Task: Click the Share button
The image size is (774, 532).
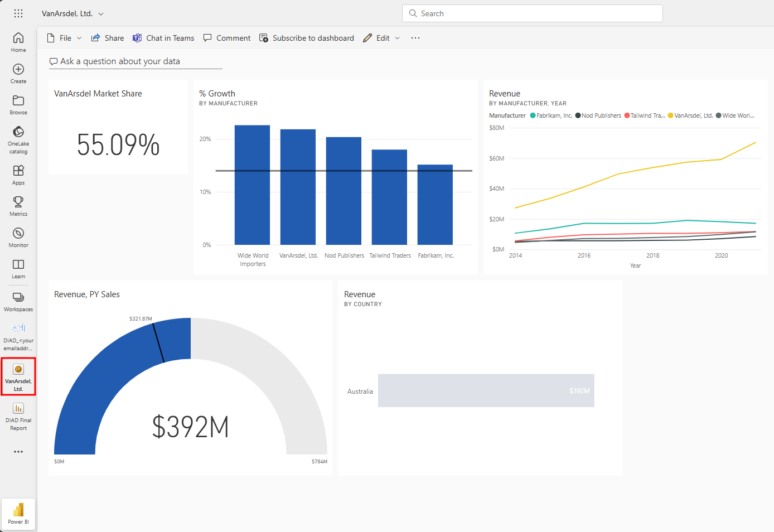Action: point(108,38)
